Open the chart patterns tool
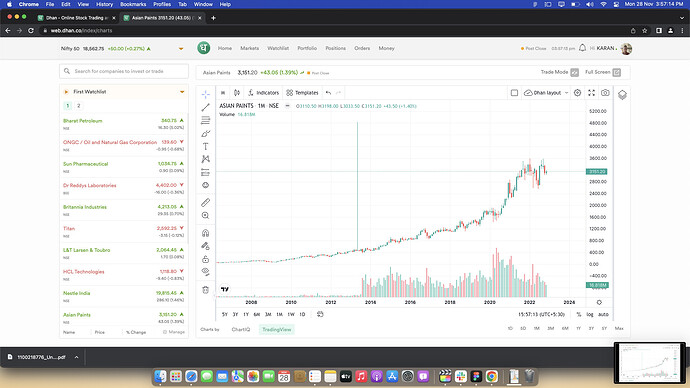 (206, 159)
